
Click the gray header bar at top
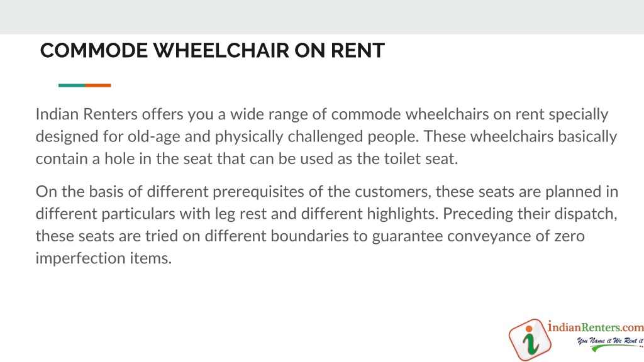(x=322, y=17)
